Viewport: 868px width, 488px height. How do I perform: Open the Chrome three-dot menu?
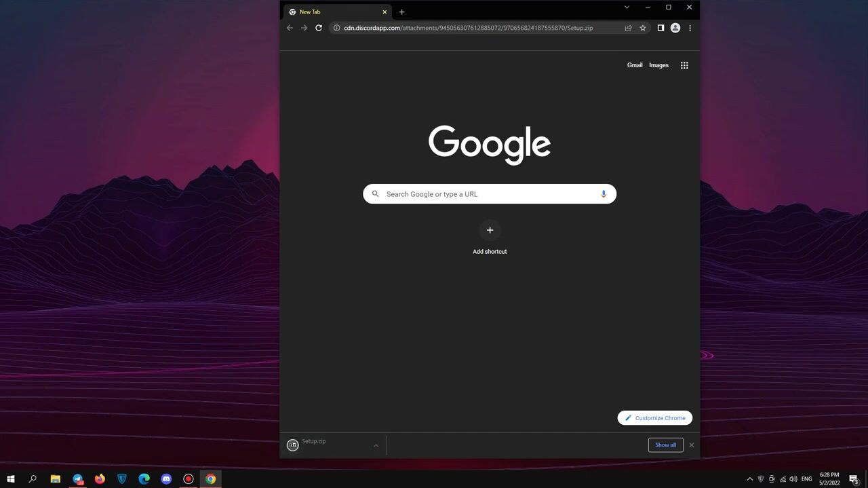click(690, 28)
